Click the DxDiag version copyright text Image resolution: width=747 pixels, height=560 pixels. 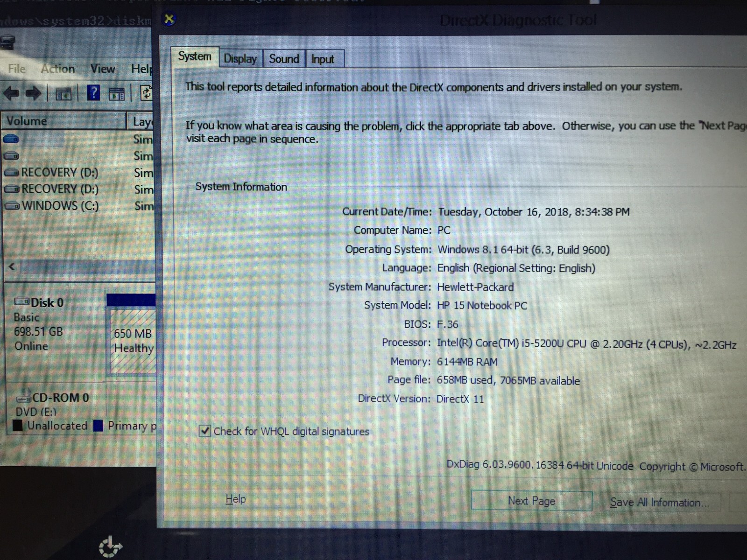tap(596, 465)
